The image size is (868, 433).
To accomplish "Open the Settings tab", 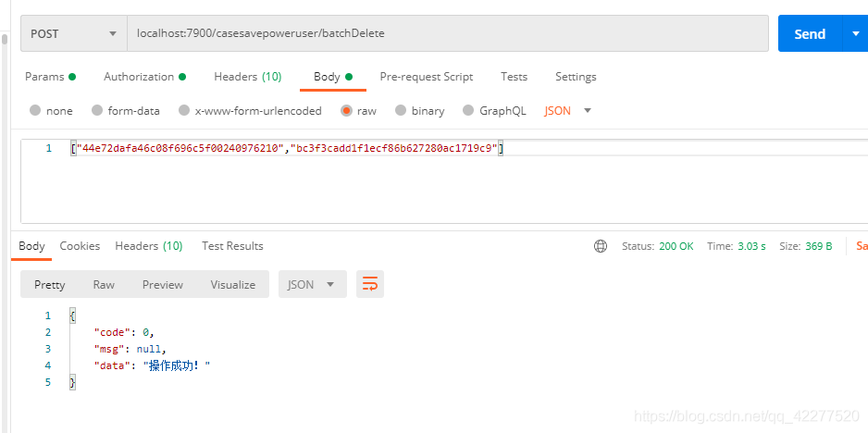I will (576, 77).
